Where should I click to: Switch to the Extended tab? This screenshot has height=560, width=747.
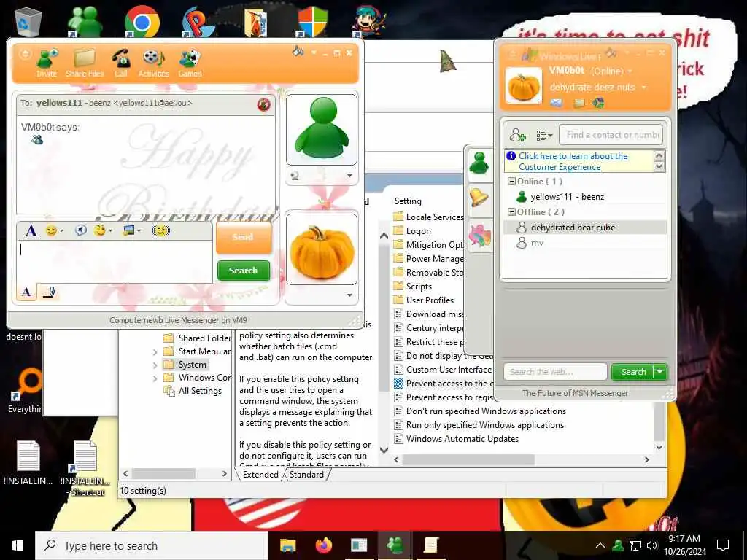[x=260, y=474]
